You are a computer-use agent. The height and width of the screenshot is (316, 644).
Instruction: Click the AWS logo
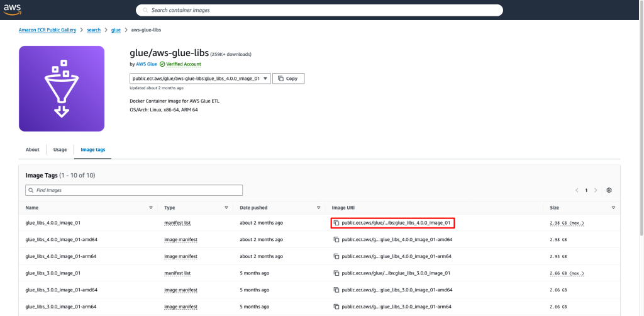click(13, 10)
